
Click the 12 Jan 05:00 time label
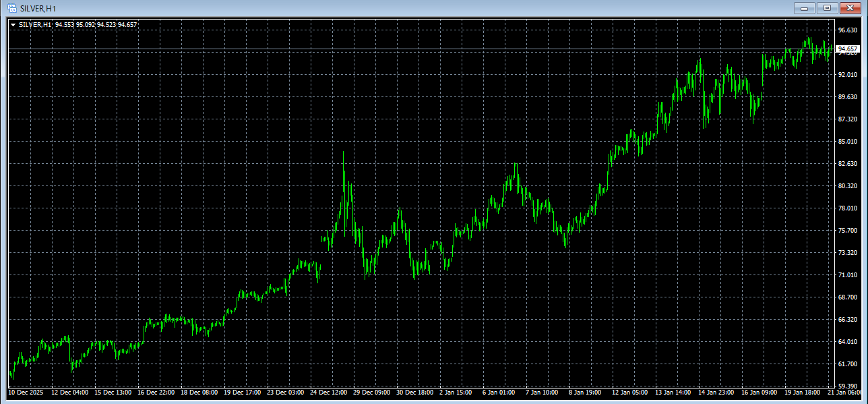pyautogui.click(x=629, y=392)
